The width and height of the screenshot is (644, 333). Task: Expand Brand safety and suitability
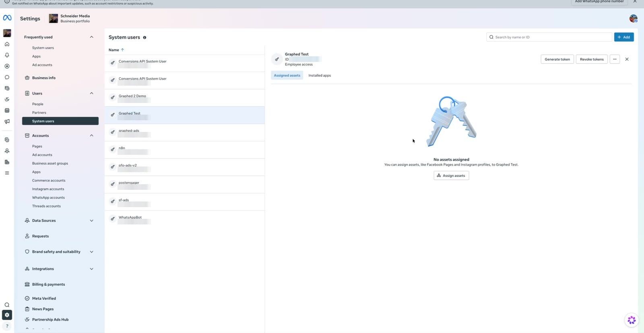91,252
